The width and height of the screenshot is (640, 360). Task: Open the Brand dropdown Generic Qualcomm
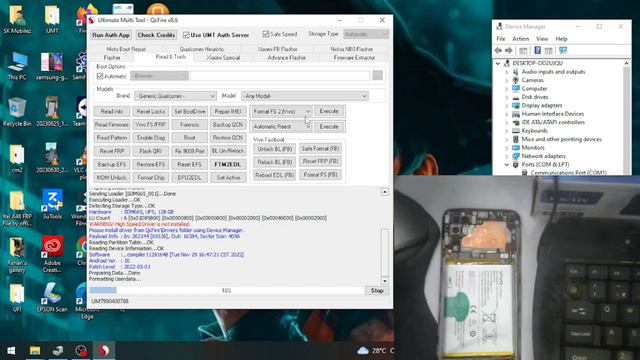tap(175, 96)
